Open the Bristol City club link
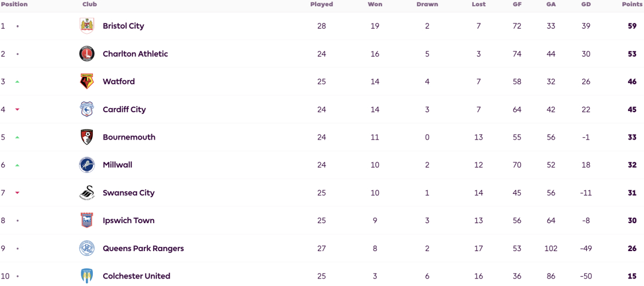Image resolution: width=644 pixels, height=286 pixels. point(123,26)
